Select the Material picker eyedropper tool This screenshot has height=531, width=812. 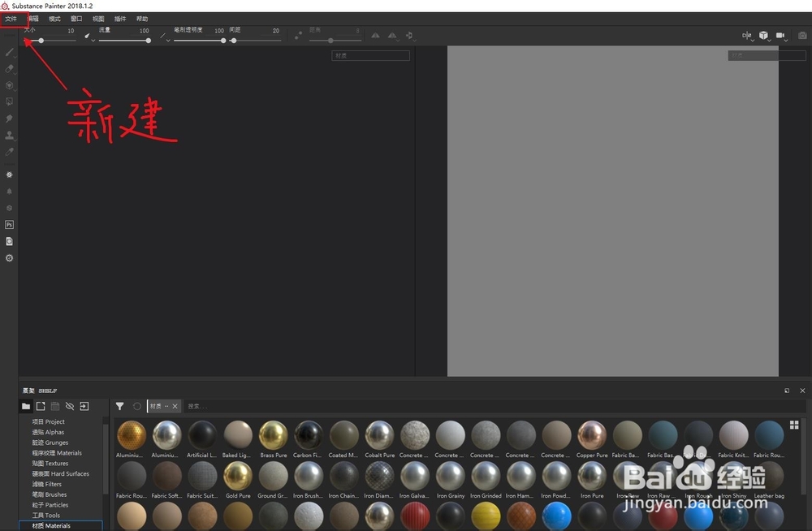9,152
